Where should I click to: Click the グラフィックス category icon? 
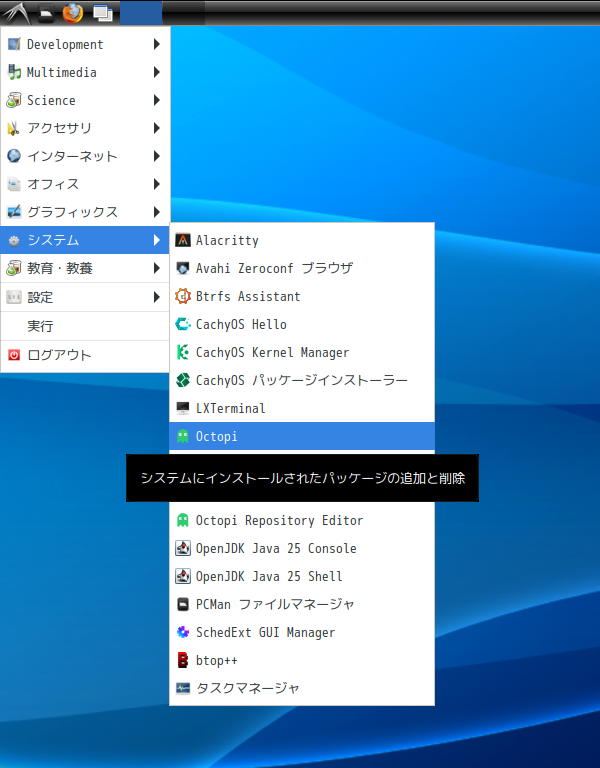click(x=14, y=212)
